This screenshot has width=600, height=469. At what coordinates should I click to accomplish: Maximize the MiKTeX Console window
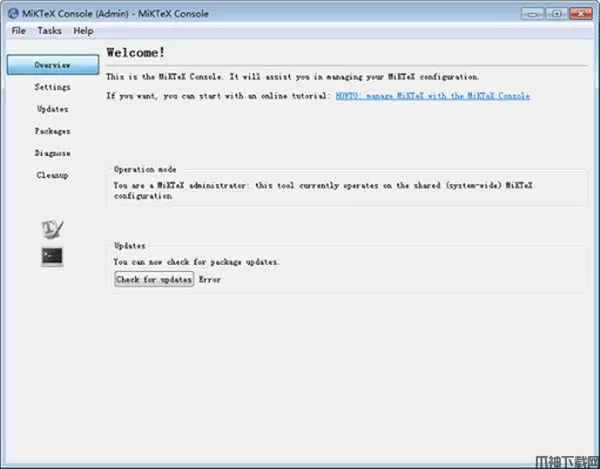click(556, 14)
